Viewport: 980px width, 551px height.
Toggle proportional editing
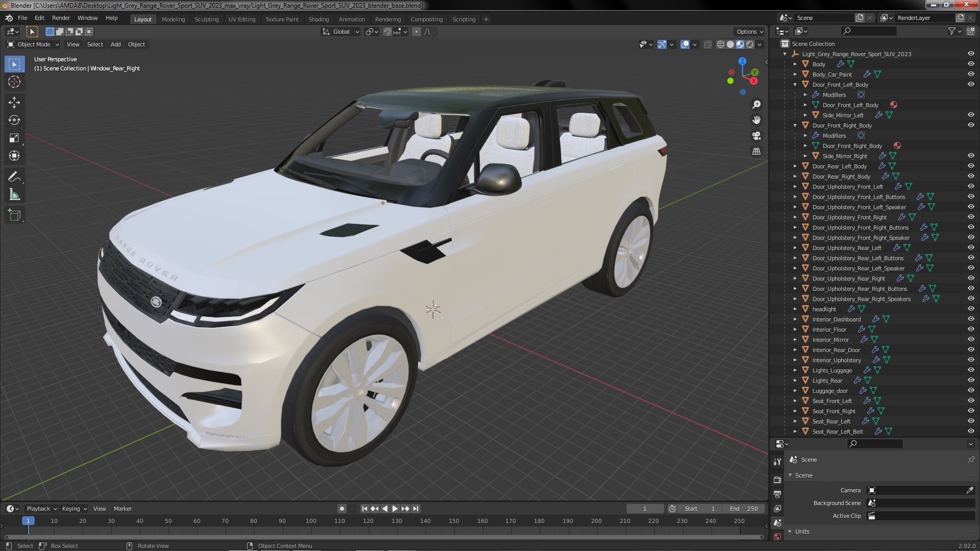click(x=416, y=32)
